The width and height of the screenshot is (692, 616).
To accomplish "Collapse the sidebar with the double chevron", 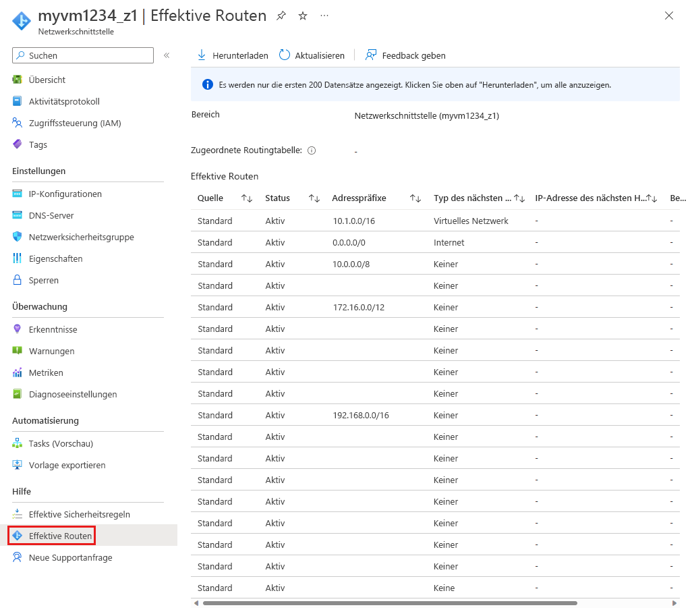I will click(x=167, y=56).
